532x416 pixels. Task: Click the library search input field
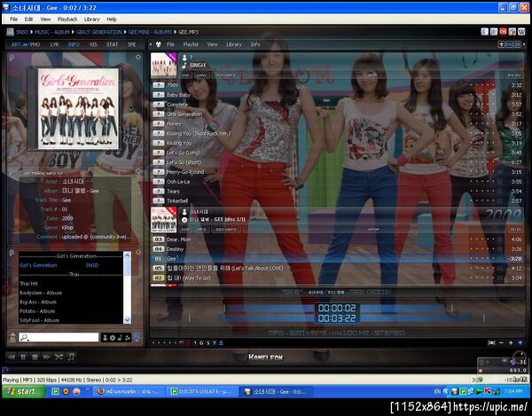click(59, 337)
